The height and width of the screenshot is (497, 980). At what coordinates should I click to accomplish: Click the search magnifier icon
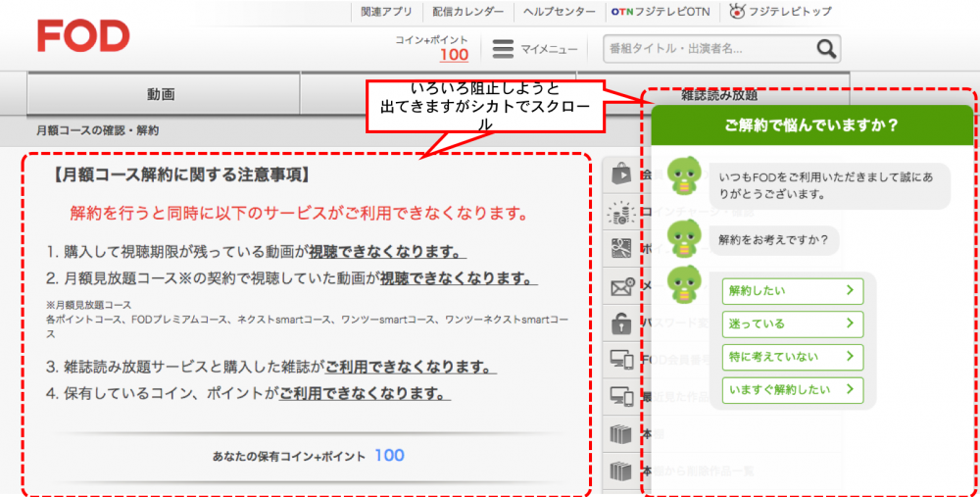[825, 49]
